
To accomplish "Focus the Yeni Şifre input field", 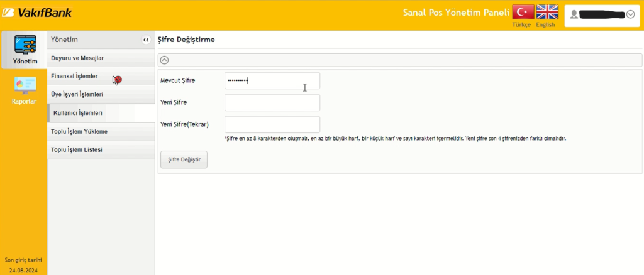I will 272,102.
